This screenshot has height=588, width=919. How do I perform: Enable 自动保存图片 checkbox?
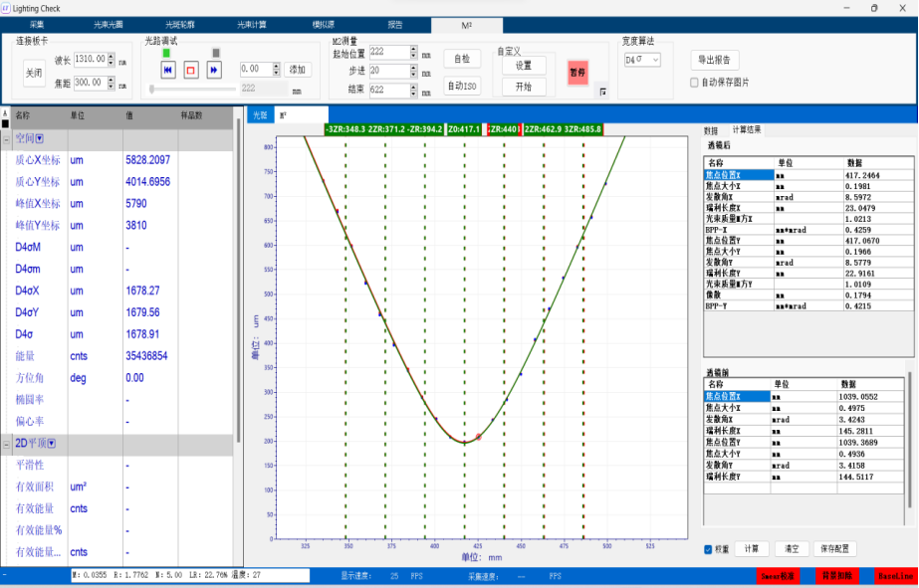tap(695, 83)
